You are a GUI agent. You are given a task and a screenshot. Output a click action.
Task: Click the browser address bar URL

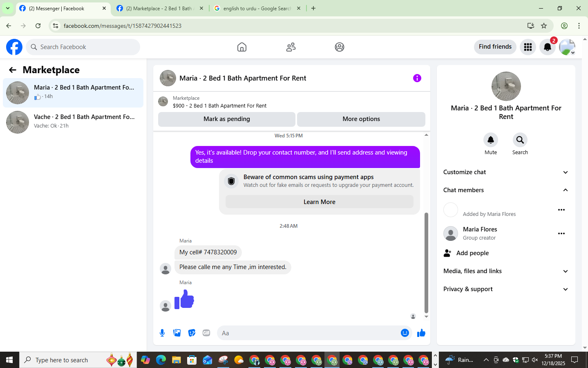[123, 26]
